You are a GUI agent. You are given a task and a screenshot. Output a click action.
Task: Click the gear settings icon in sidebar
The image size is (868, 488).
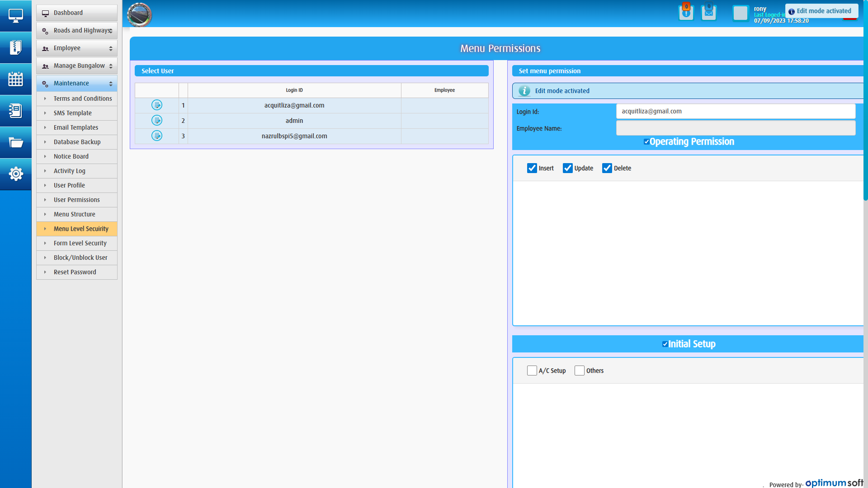coord(15,174)
